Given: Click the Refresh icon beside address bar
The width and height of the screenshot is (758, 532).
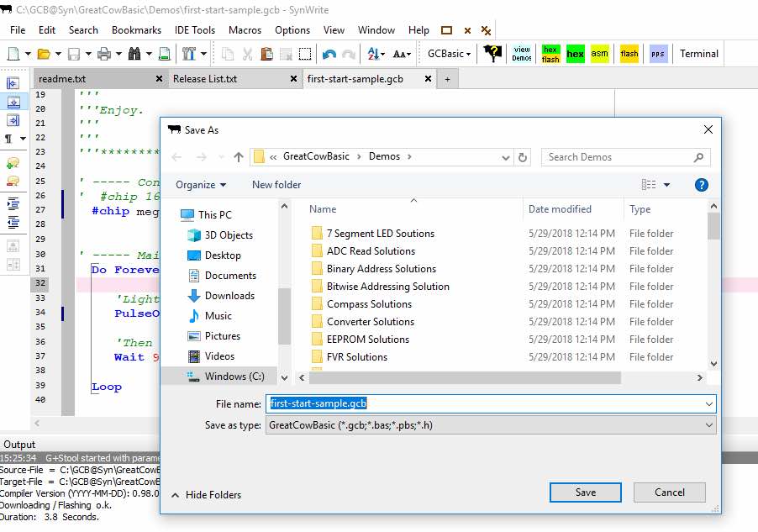Looking at the screenshot, I should pos(523,157).
